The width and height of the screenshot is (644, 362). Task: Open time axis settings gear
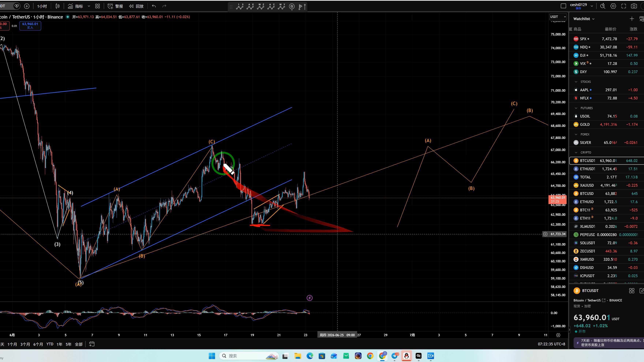(558, 335)
